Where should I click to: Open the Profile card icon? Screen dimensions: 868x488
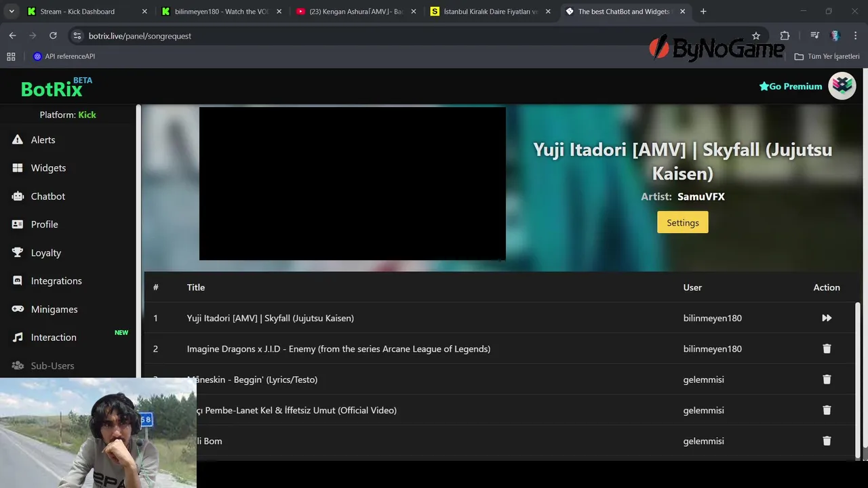click(x=18, y=224)
